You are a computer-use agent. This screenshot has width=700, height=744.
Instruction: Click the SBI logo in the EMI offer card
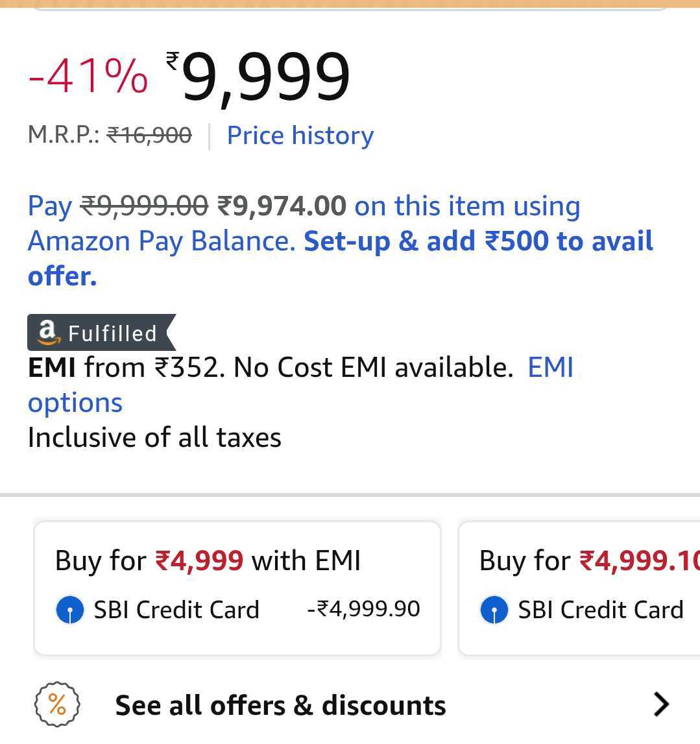(x=70, y=610)
